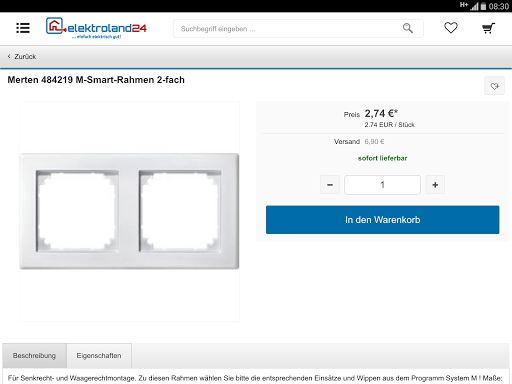
Task: Switch to the Eigenschaften tab
Action: click(x=99, y=356)
